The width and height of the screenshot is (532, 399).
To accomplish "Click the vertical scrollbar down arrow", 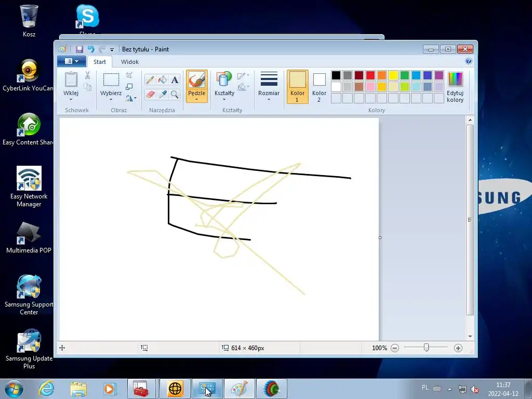I will pos(470,336).
